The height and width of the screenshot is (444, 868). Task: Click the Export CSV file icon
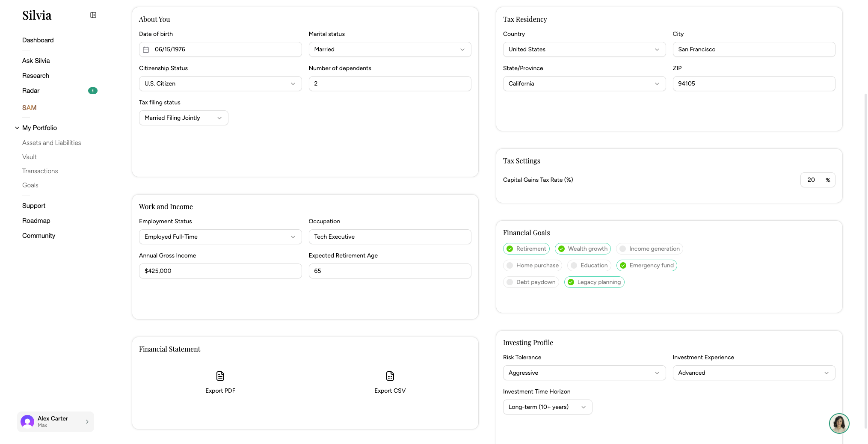tap(390, 376)
